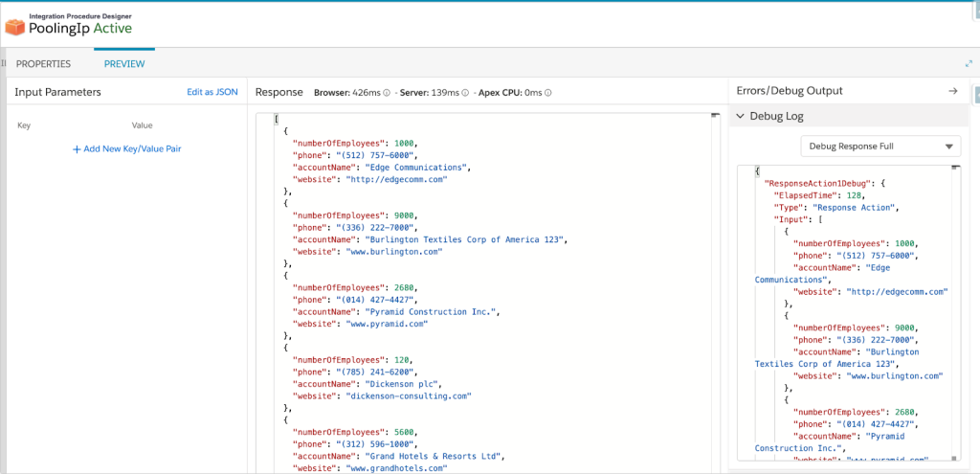Collapse Errors/Debug Output with the arrow icon
The image size is (980, 474).
tap(953, 91)
